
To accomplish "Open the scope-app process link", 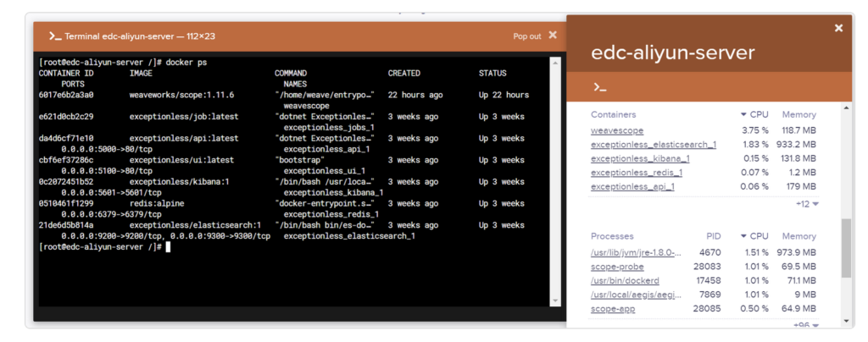I will [x=613, y=309].
